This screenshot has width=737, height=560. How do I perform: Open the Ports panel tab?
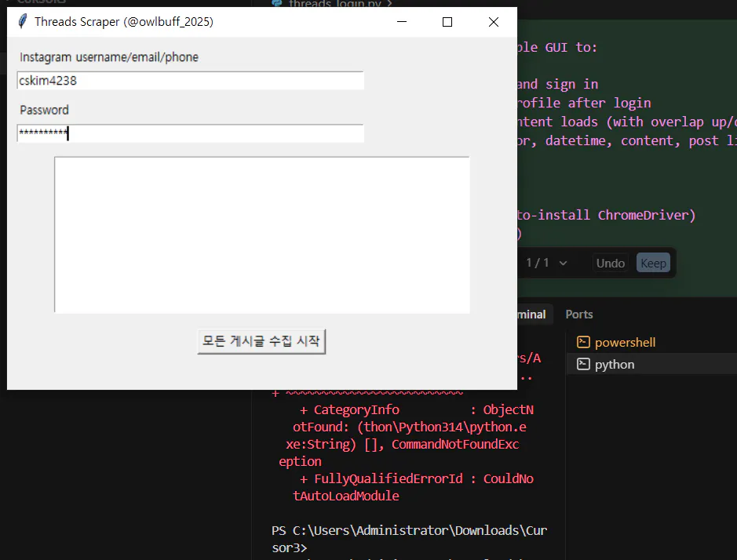579,315
